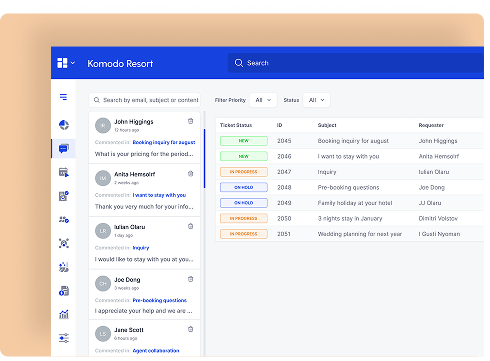Click the clipboard icon on John Higgings card
Image resolution: width=490 pixels, height=361 pixels.
(190, 121)
